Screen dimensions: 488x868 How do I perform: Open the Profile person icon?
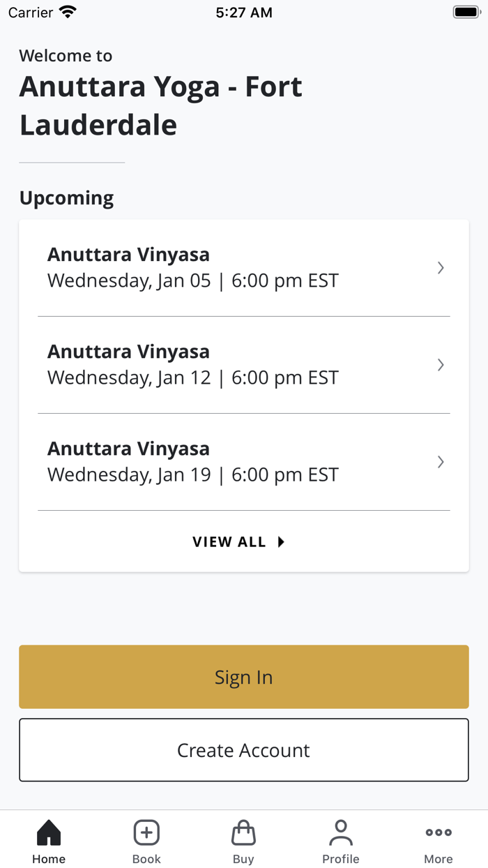(x=341, y=832)
